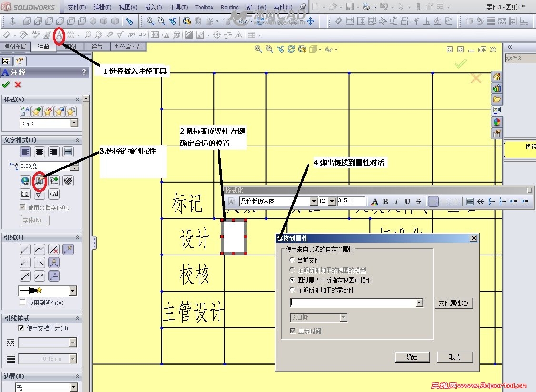
Task: Click the 文件属性(F) button
Action: pyautogui.click(x=454, y=303)
